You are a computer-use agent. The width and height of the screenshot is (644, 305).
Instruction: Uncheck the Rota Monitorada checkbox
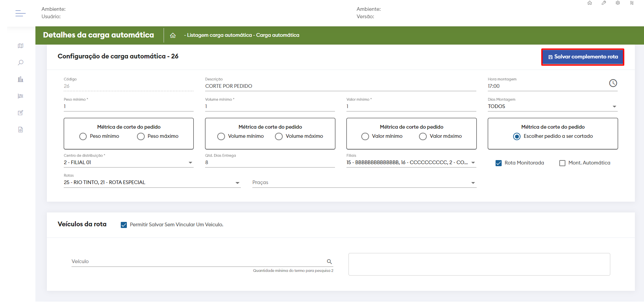click(x=499, y=163)
